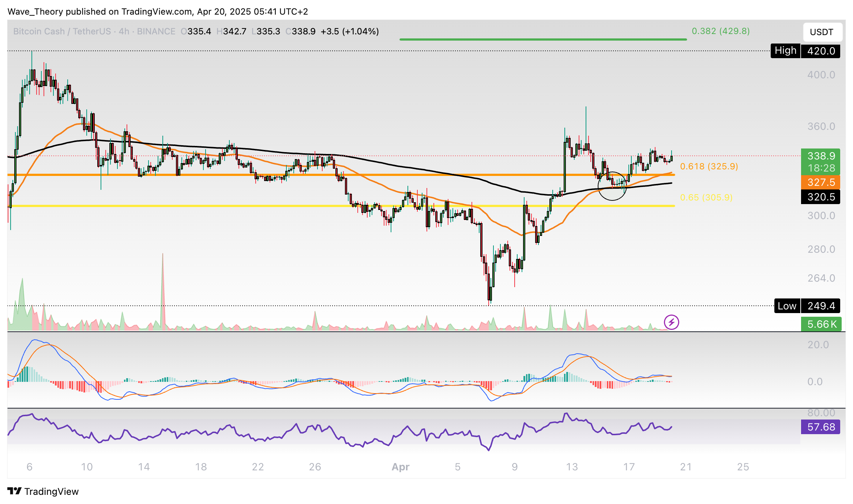The height and width of the screenshot is (504, 853).
Task: Click the green 338.9 current price label
Action: point(820,156)
